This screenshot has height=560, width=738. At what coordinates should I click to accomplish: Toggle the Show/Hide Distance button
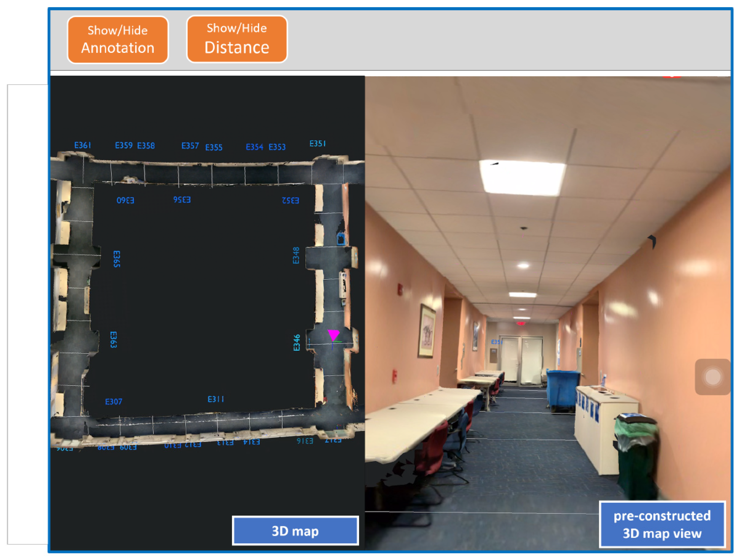237,39
